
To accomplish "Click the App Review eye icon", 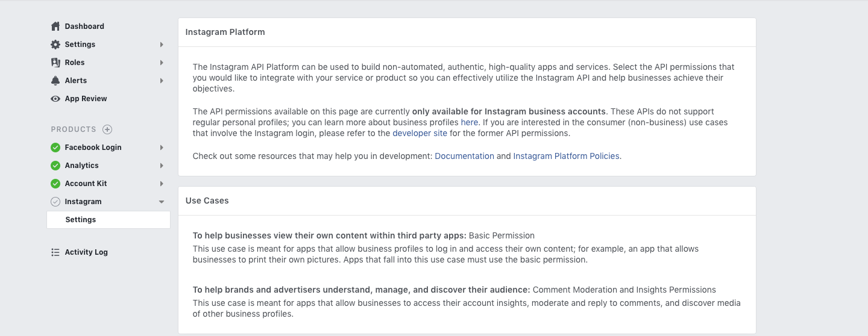I will point(55,99).
